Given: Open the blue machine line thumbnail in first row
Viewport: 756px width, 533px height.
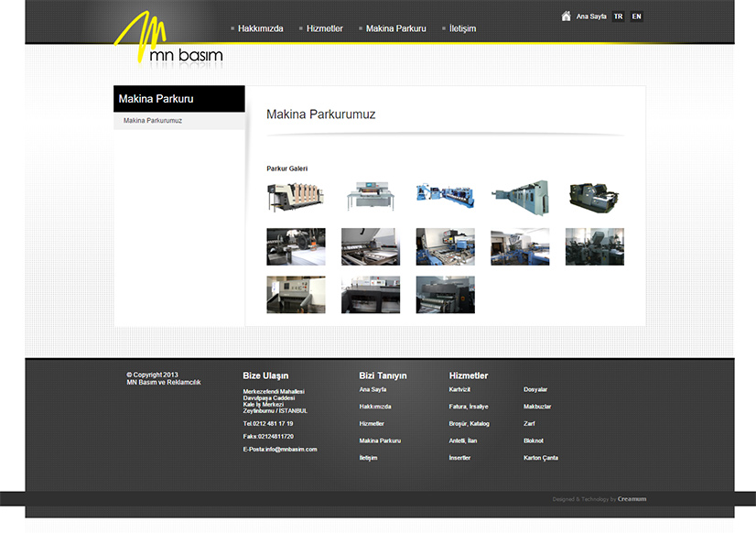Looking at the screenshot, I should point(445,194).
